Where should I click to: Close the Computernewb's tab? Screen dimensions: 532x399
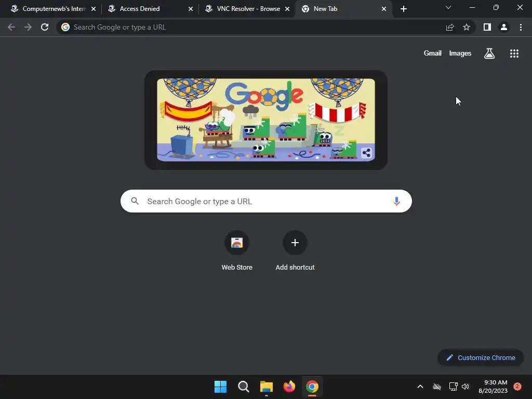point(94,9)
